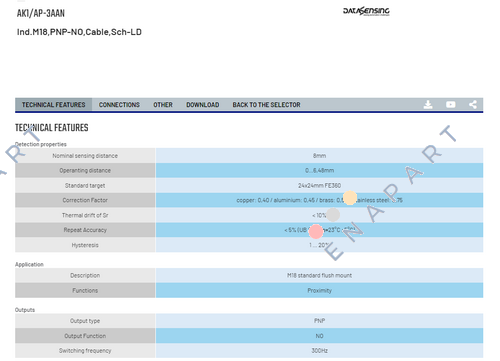Click the Correction Factor row label
The height and width of the screenshot is (361, 500).
click(85, 200)
